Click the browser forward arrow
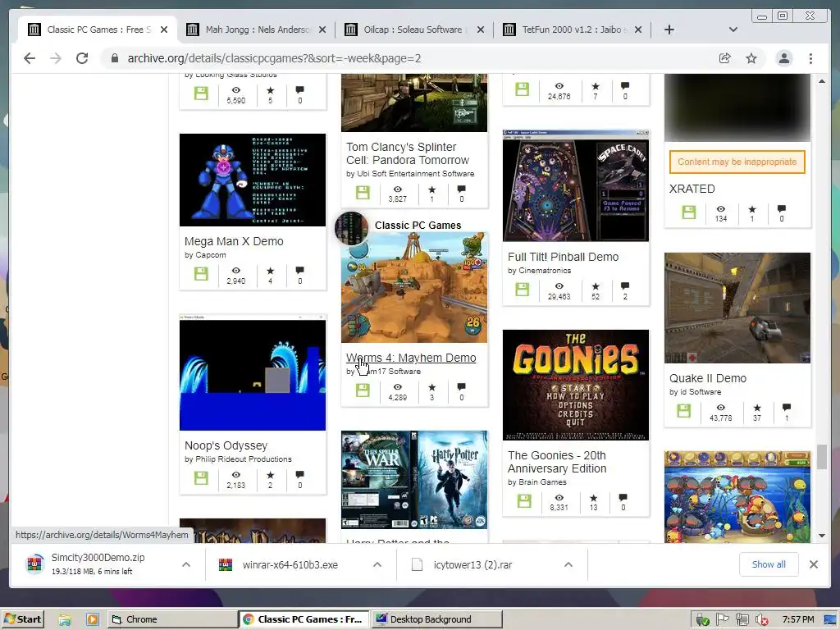This screenshot has width=840, height=630. tap(56, 58)
